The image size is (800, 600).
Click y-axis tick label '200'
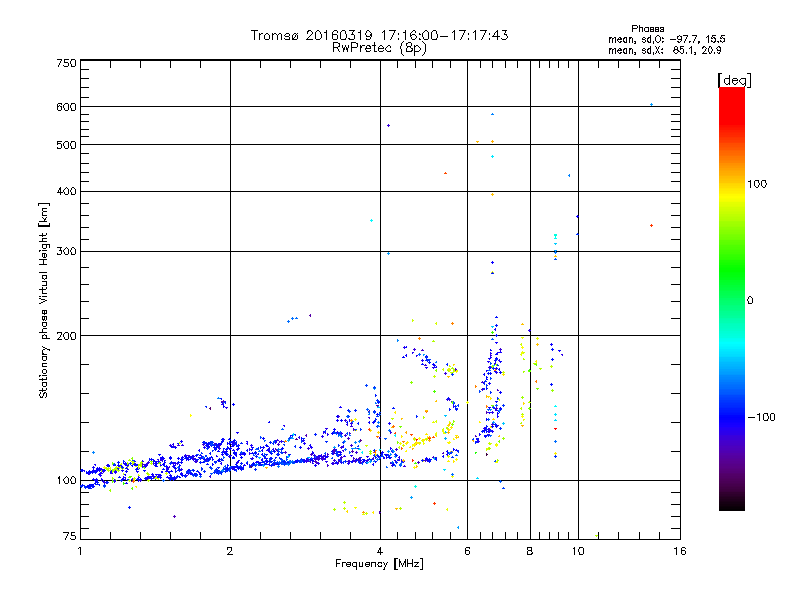tap(66, 336)
